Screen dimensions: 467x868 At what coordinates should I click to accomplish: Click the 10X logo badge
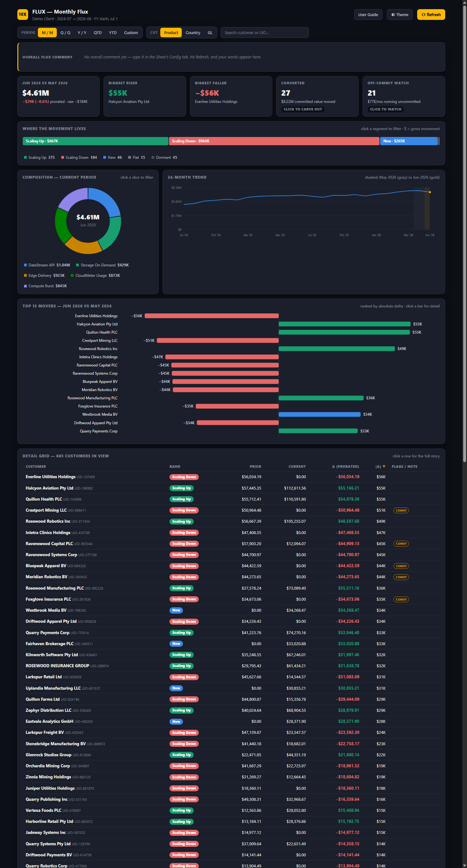23,15
